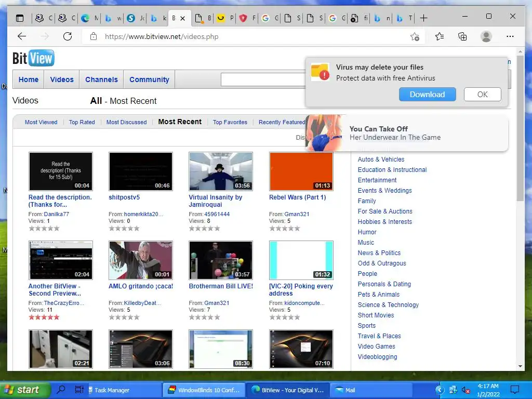Sort videos by Most Viewed
Image resolution: width=532 pixels, height=399 pixels.
click(41, 122)
